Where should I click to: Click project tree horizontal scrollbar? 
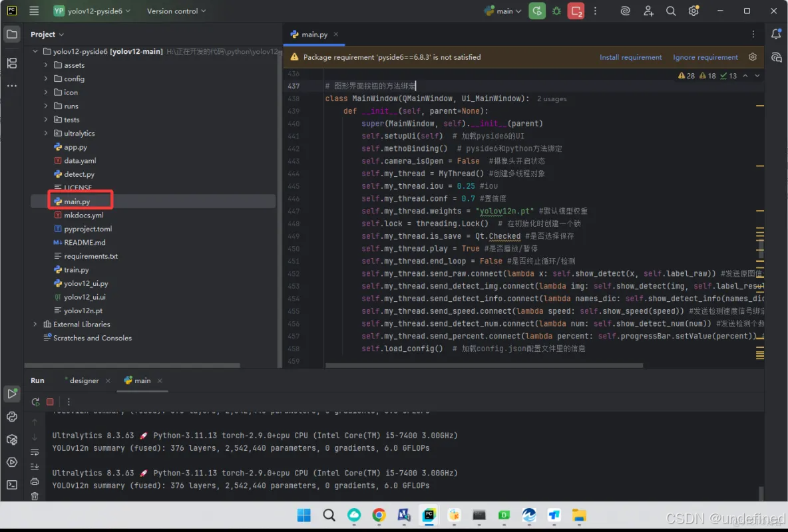click(x=132, y=365)
